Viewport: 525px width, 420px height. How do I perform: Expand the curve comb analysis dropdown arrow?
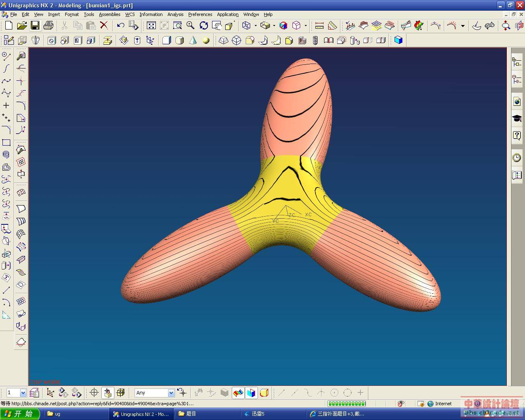[x=463, y=25]
